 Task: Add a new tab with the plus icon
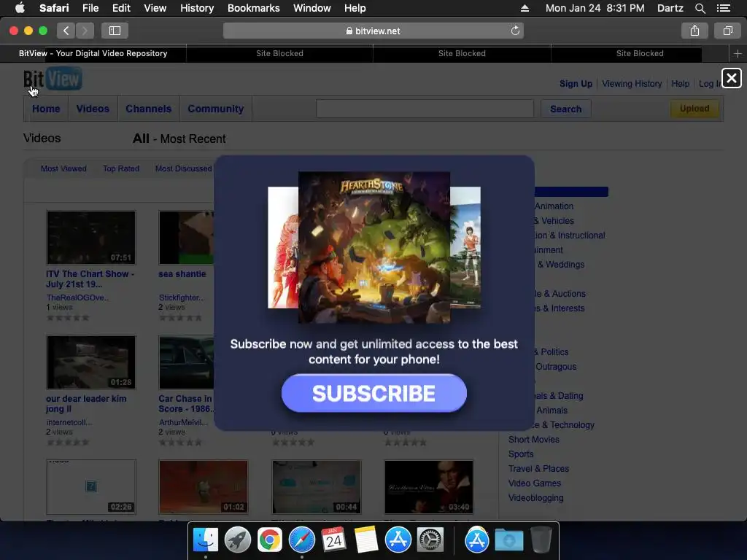[738, 53]
